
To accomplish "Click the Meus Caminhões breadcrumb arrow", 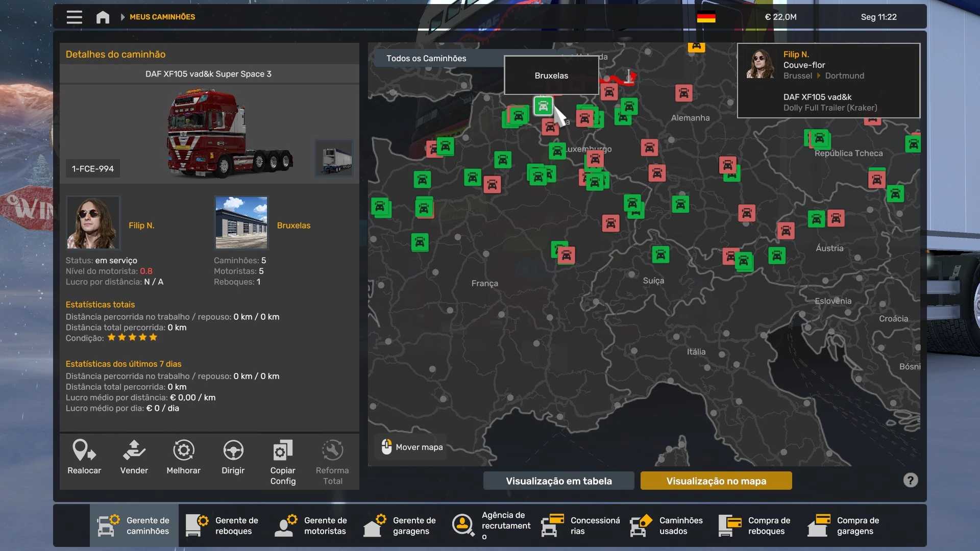I will (x=122, y=17).
